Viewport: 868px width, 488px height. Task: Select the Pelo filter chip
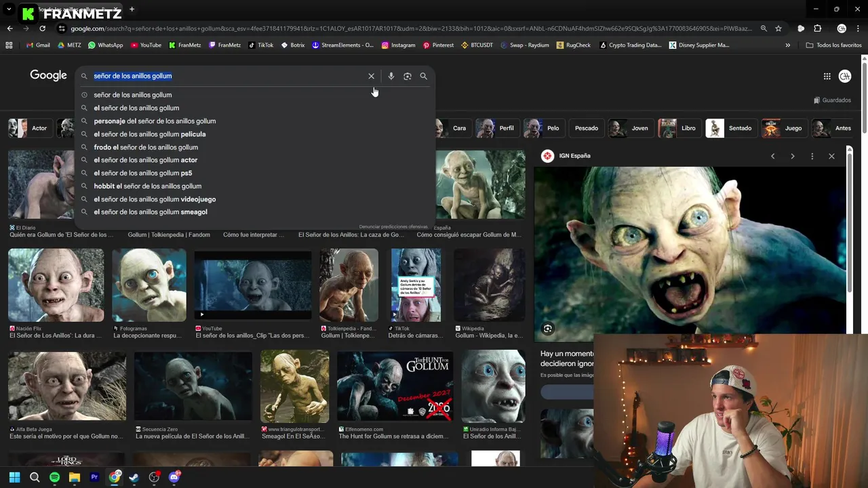tap(543, 128)
